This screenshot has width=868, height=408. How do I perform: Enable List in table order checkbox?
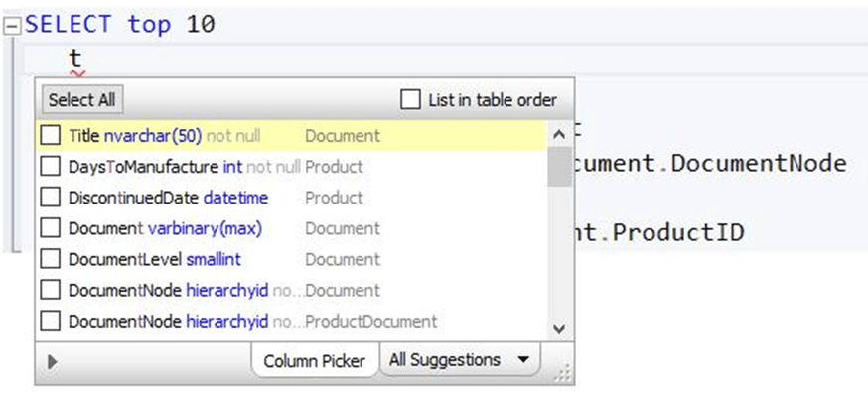point(409,100)
